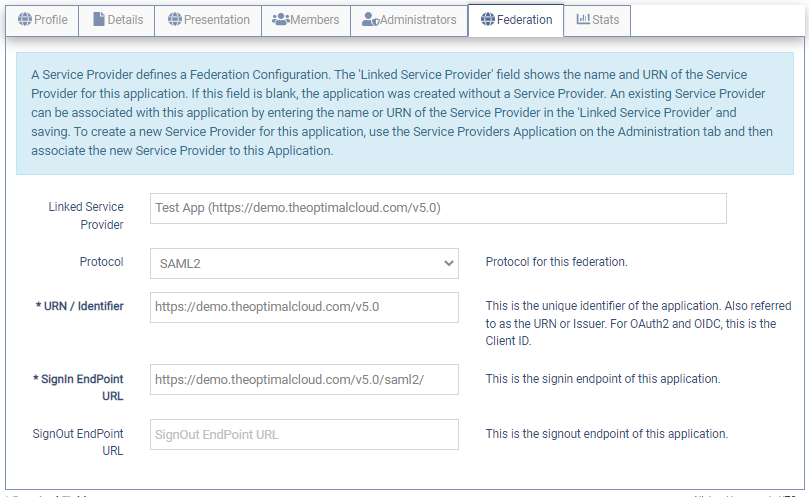View the Stats tab
Viewport: 809px width, 497px height.
597,21
